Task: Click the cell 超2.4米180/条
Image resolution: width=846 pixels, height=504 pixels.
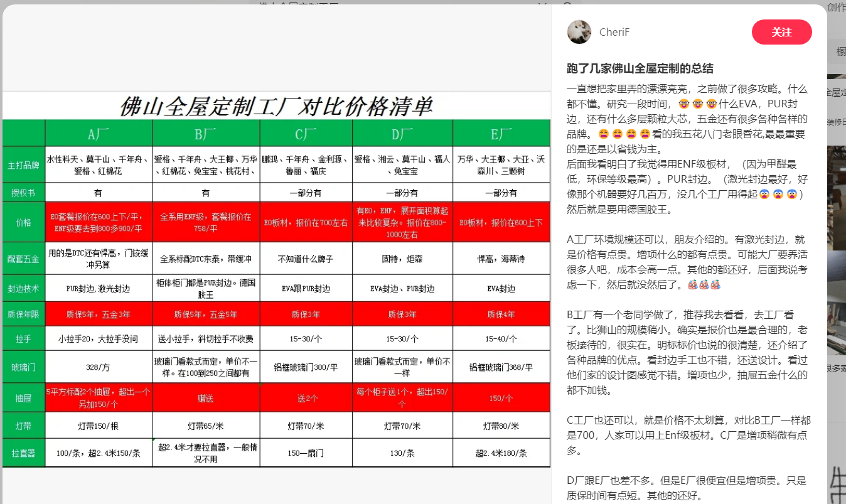Action: 501,453
